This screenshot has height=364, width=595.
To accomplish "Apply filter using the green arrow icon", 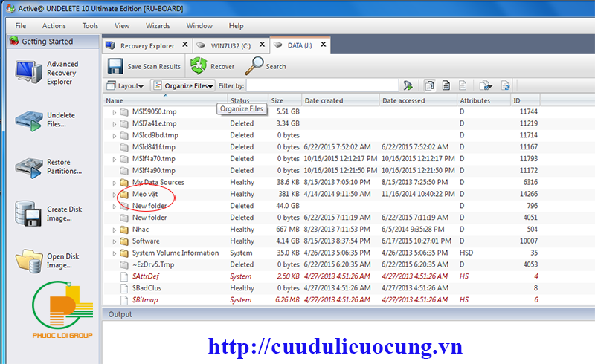I will (408, 85).
